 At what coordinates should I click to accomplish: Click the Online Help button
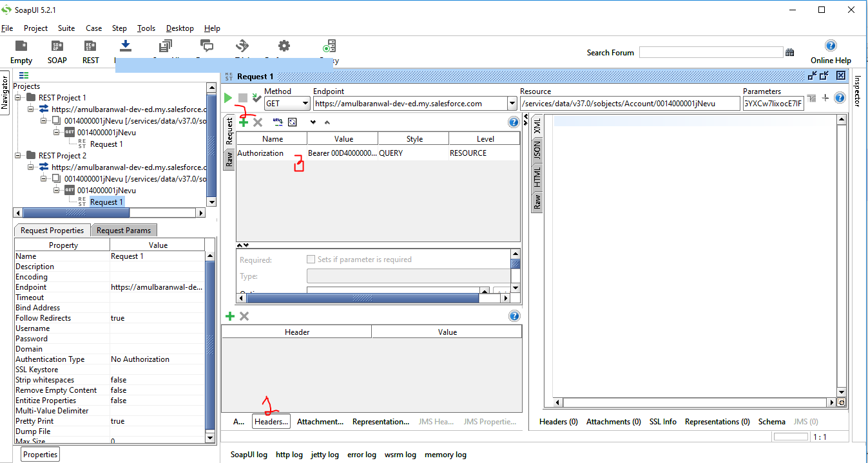click(831, 52)
